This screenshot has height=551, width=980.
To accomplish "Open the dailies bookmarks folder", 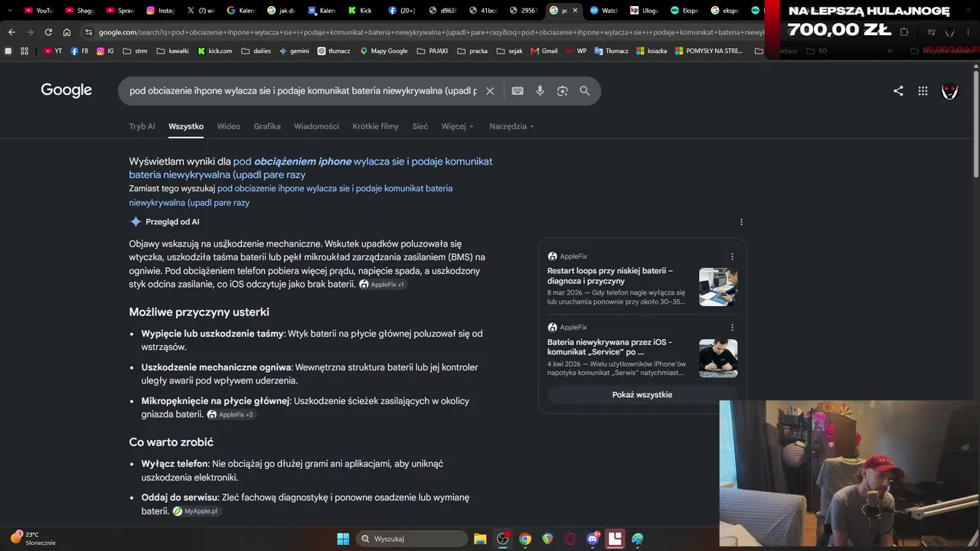I will click(x=256, y=51).
